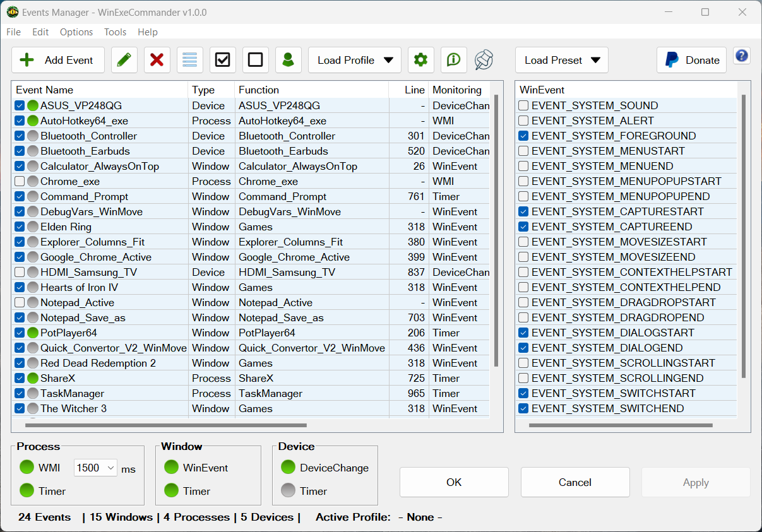This screenshot has height=532, width=762.
Task: Click the green user profile icon
Action: [x=289, y=60]
